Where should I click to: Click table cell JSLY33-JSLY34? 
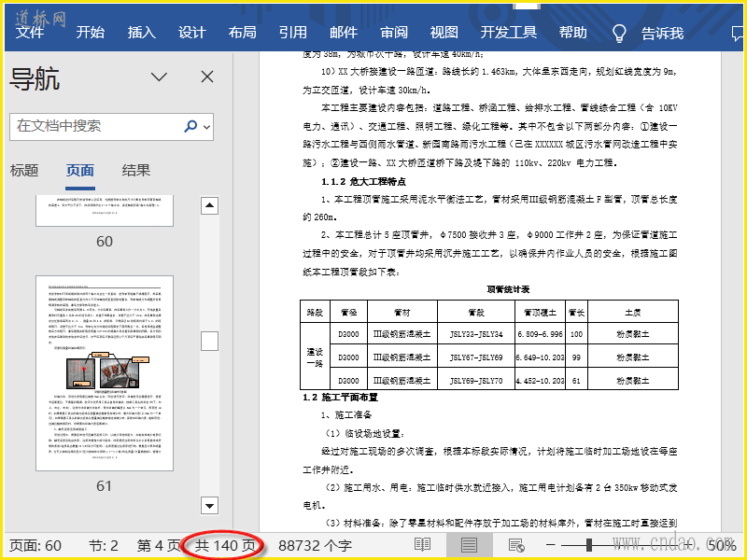[x=476, y=334]
